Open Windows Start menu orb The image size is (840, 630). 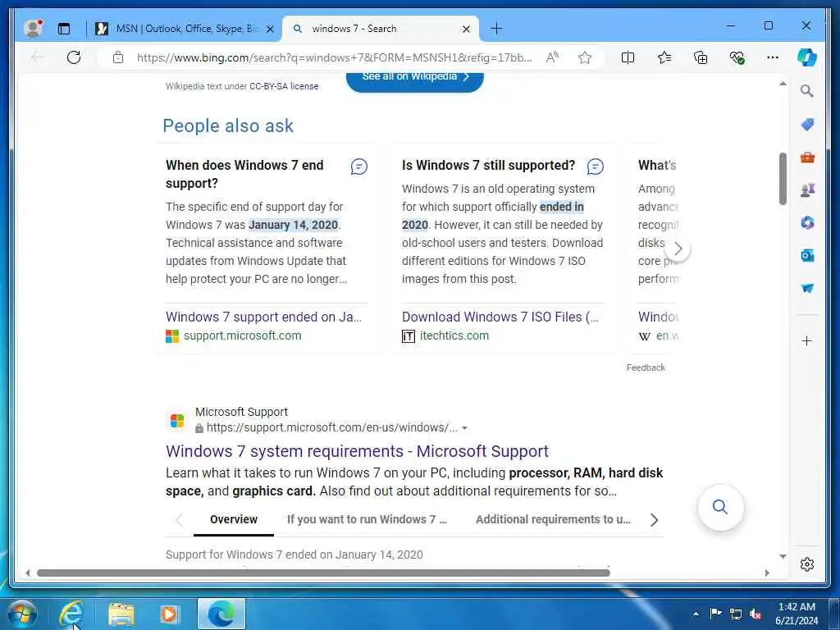point(22,614)
